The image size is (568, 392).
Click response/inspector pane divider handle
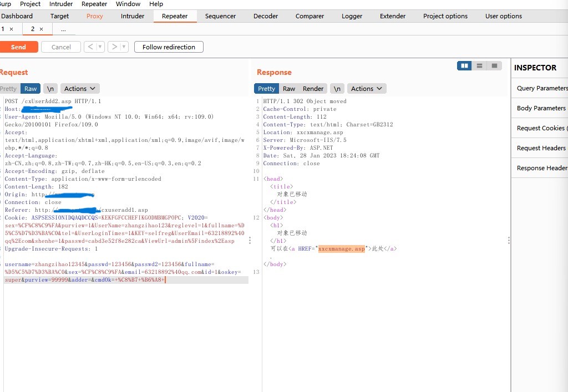509,240
